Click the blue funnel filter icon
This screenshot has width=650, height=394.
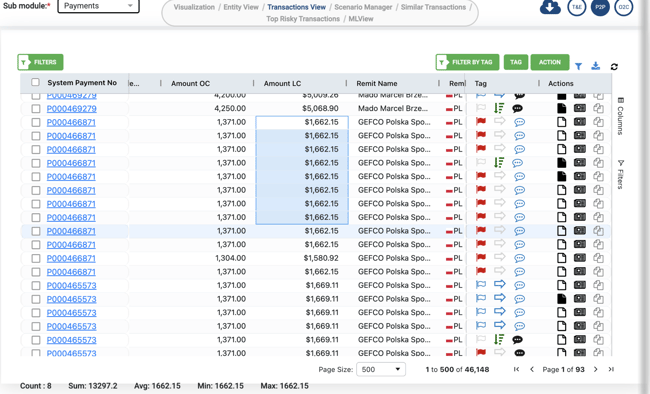578,66
